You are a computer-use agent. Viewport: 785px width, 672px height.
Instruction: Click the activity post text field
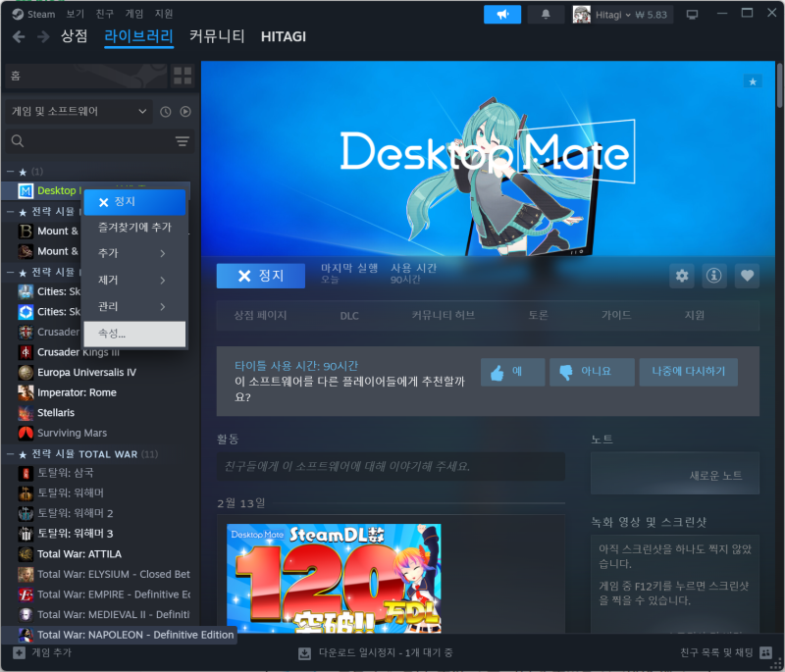click(391, 466)
